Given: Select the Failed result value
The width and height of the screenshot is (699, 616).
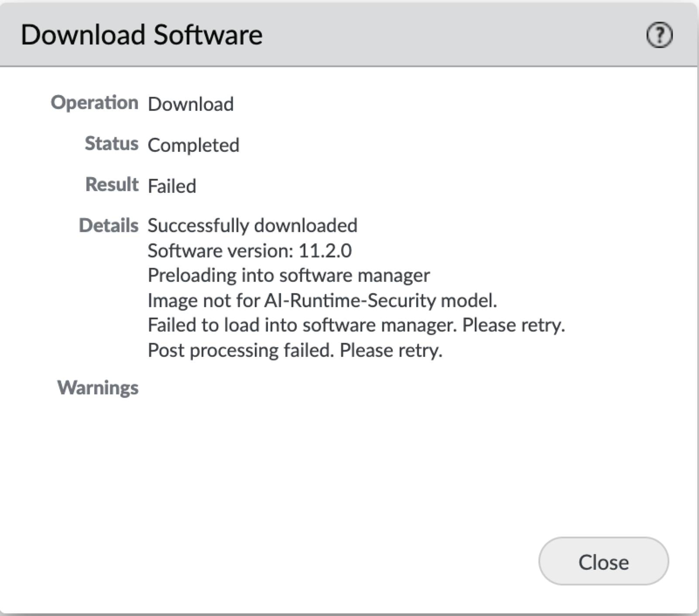Looking at the screenshot, I should 172,186.
